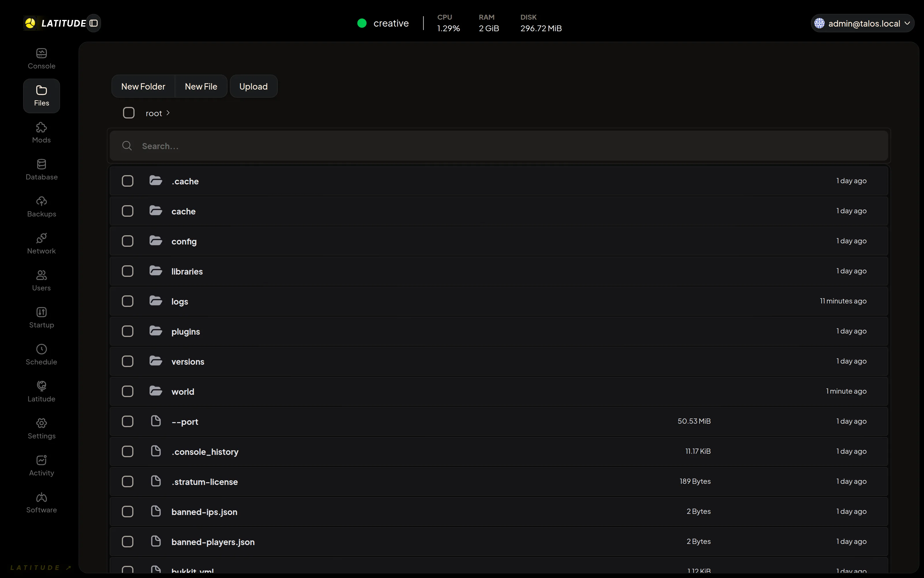Image resolution: width=924 pixels, height=578 pixels.
Task: Open the LATITUDE footer link
Action: (41, 567)
